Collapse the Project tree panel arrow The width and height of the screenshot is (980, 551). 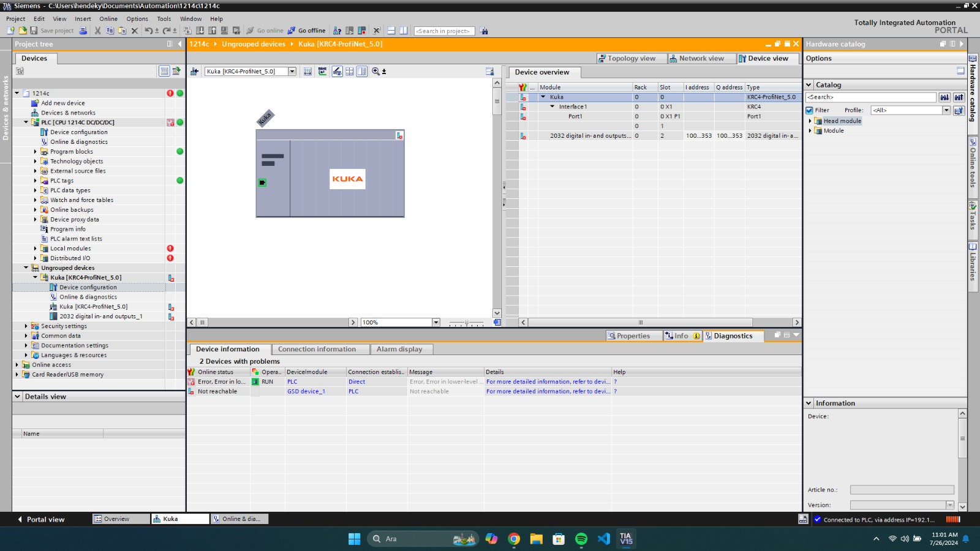point(179,44)
